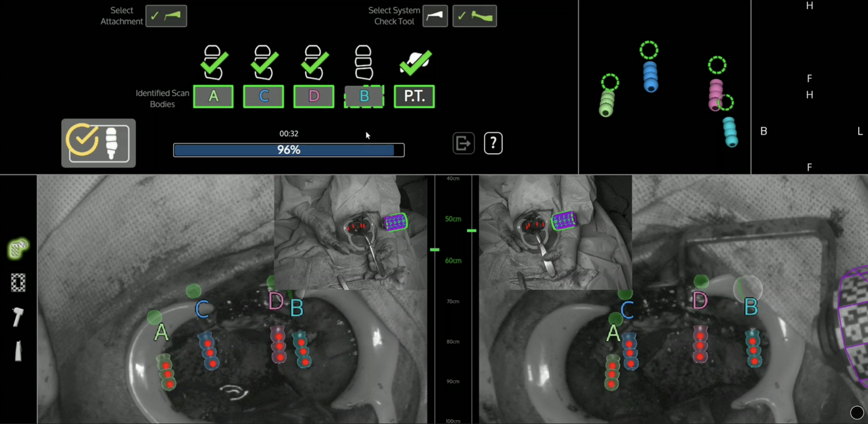Click the A label in left camera view
Viewport: 868px width, 424px height.
(161, 333)
